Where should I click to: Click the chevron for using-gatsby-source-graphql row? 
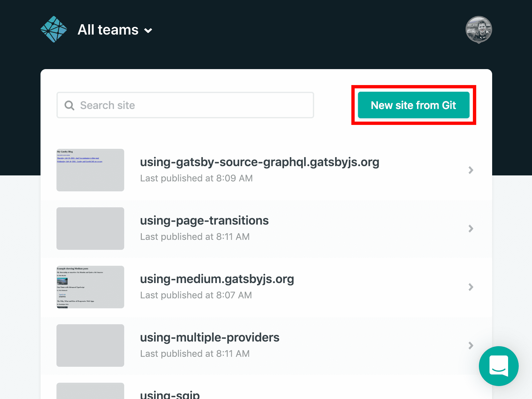click(471, 170)
